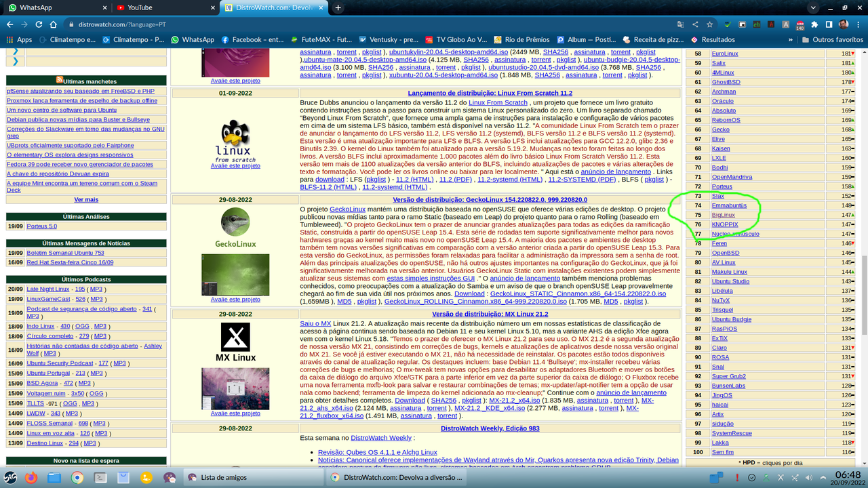
Task: Open the Apps grid shortcut in bookmarks bar
Action: [x=19, y=40]
